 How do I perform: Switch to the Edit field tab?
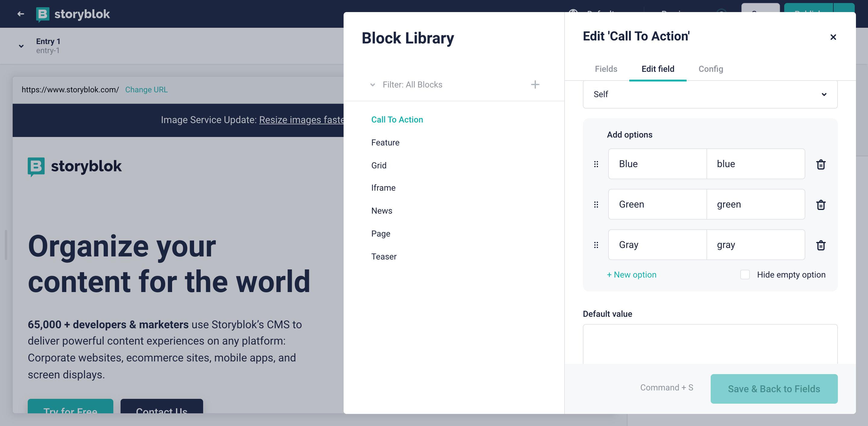click(657, 69)
